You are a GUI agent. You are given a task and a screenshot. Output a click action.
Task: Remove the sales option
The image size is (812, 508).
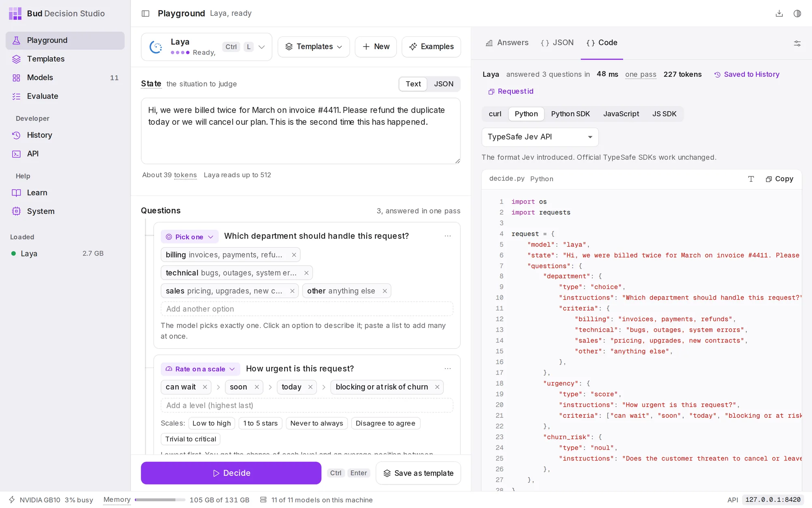click(292, 291)
